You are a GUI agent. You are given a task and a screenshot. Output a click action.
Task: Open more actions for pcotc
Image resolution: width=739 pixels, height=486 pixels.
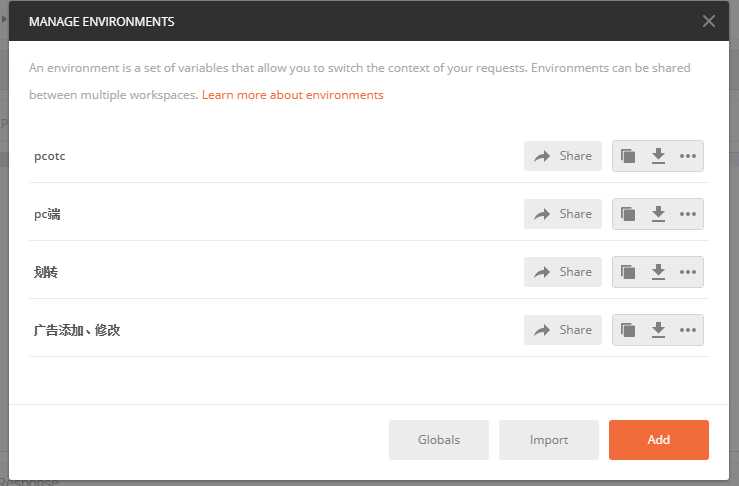click(688, 156)
